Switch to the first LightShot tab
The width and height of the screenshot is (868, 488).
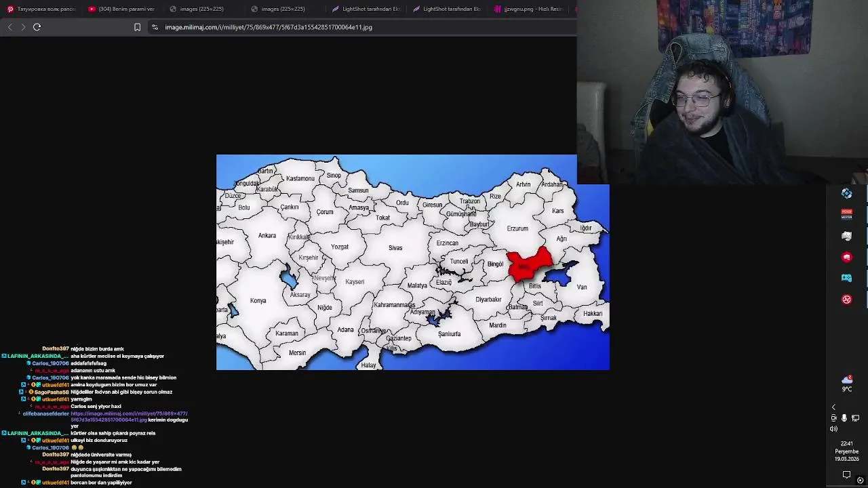tap(366, 9)
